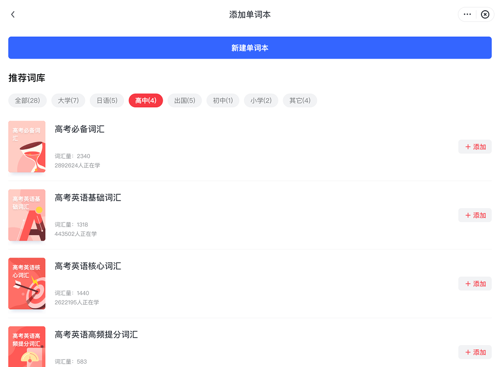Open the three-dots more menu
This screenshot has width=500, height=367.
pyautogui.click(x=467, y=14)
